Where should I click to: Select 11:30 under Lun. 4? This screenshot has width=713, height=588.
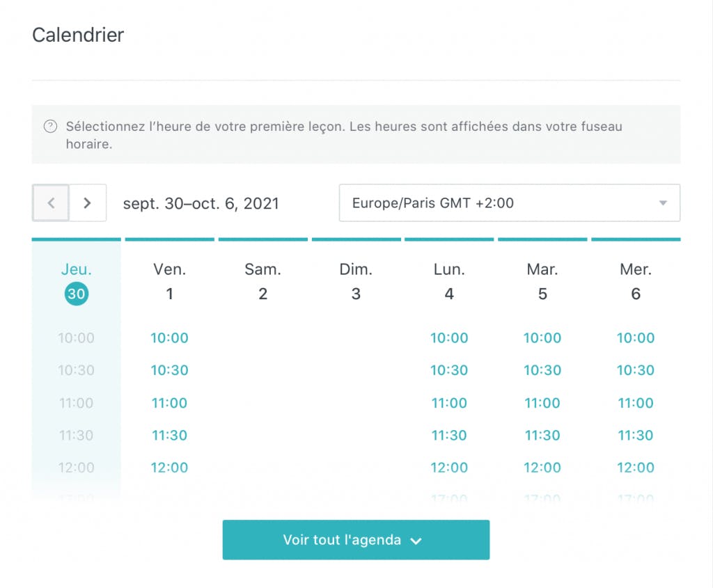coord(449,436)
